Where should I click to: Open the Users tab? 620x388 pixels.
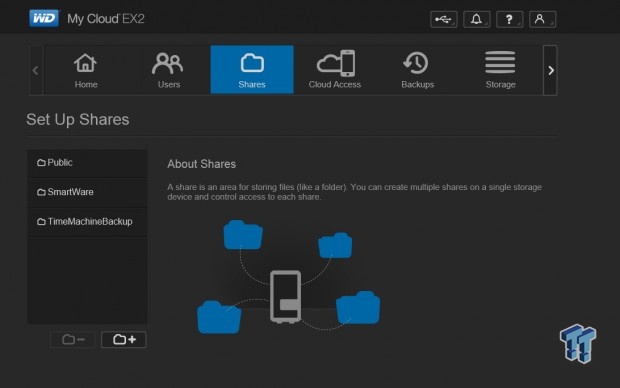tap(169, 70)
